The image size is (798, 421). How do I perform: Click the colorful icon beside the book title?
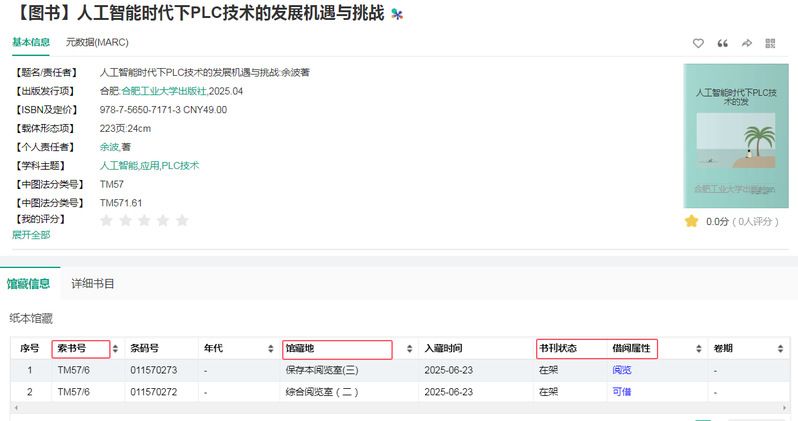coord(397,14)
